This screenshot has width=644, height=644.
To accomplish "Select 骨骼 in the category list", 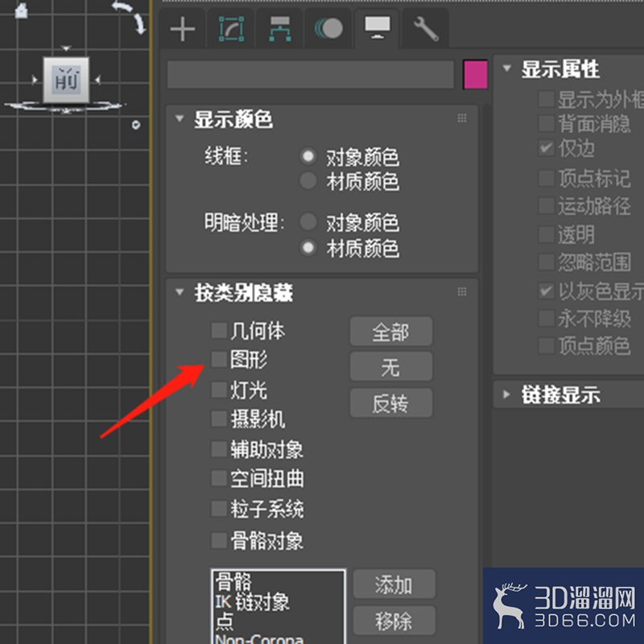I will (233, 581).
